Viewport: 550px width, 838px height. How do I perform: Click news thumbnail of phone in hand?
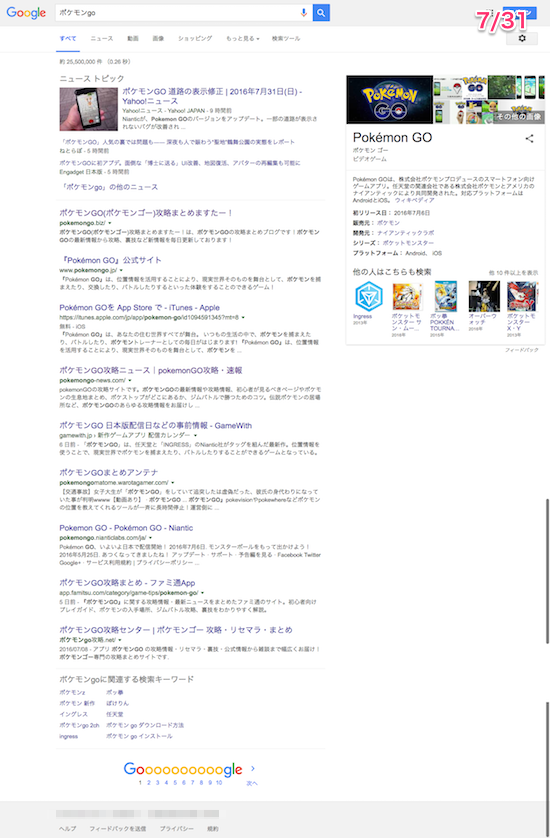(x=89, y=109)
